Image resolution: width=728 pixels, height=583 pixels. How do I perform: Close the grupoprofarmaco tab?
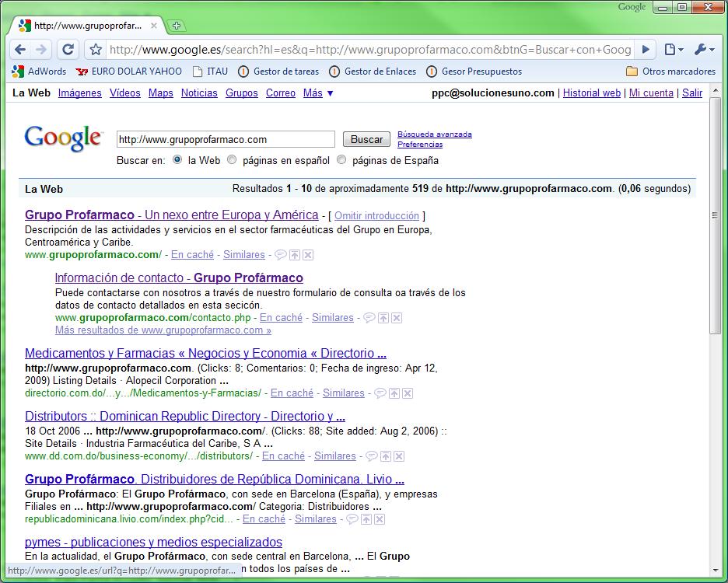154,26
